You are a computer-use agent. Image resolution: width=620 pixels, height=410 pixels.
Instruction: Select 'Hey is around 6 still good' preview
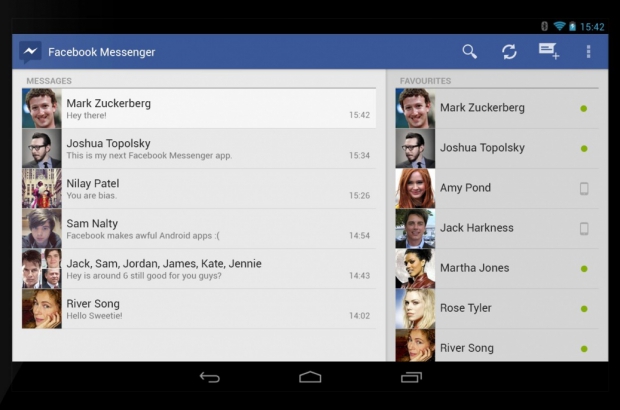coord(144,276)
